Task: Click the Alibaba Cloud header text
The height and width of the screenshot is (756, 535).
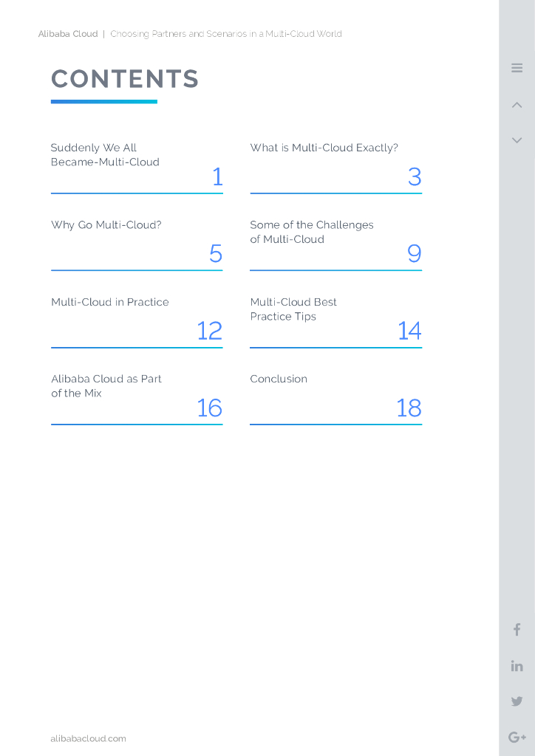Action: [x=68, y=34]
